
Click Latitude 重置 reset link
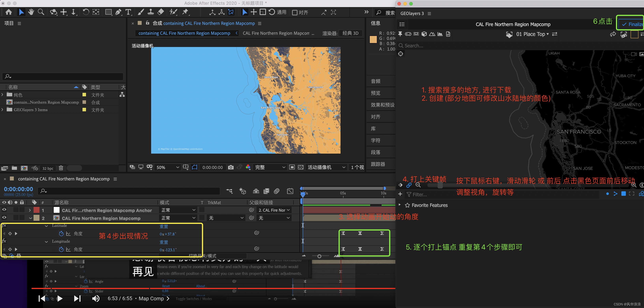click(164, 226)
